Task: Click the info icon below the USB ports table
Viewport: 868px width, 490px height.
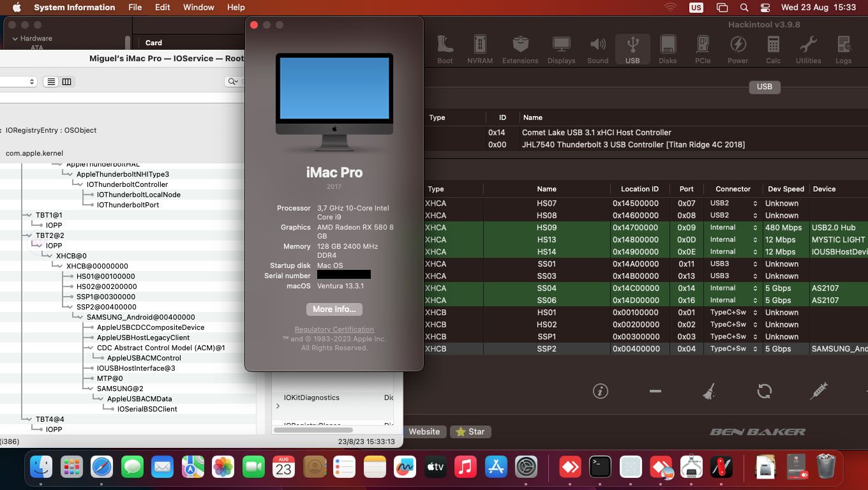Action: [600, 391]
